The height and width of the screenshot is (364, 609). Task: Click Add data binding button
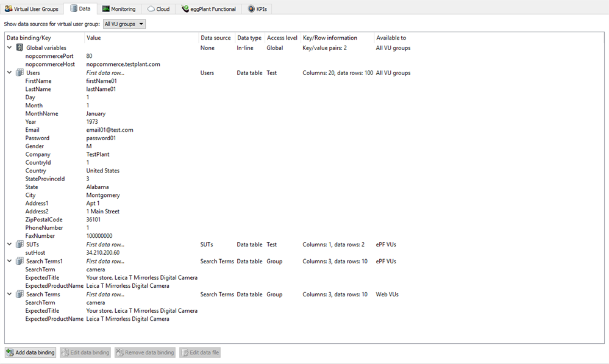30,352
